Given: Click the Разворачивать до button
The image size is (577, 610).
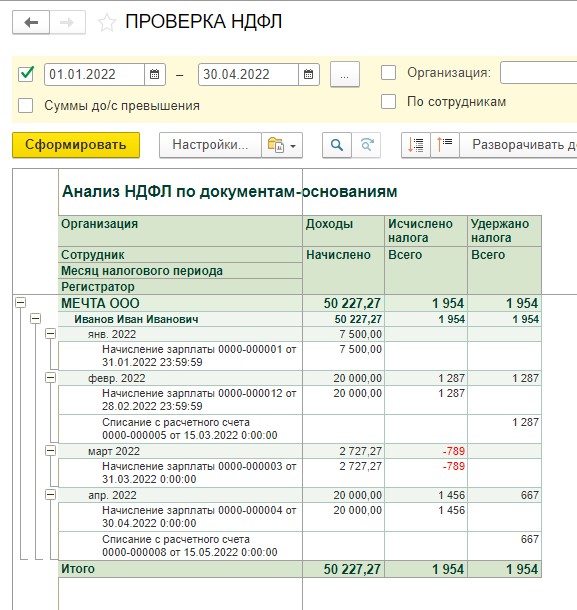Looking at the screenshot, I should pos(518,145).
